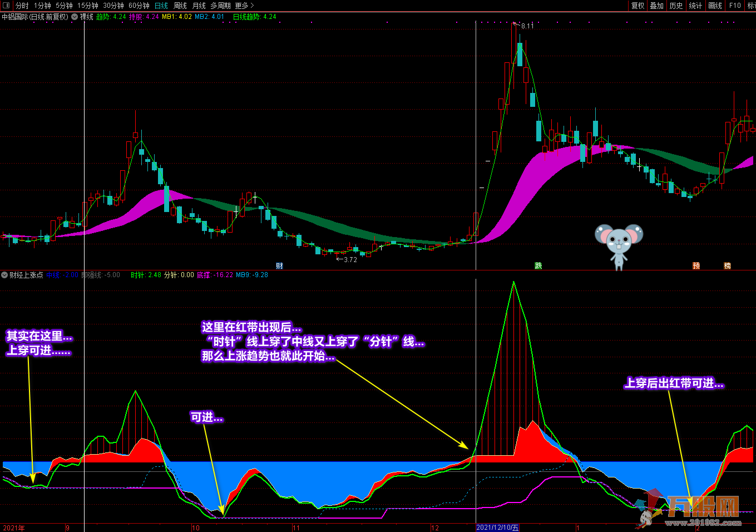The width and height of the screenshot is (756, 532).
Task: Open the 历史 history button
Action: click(x=676, y=6)
